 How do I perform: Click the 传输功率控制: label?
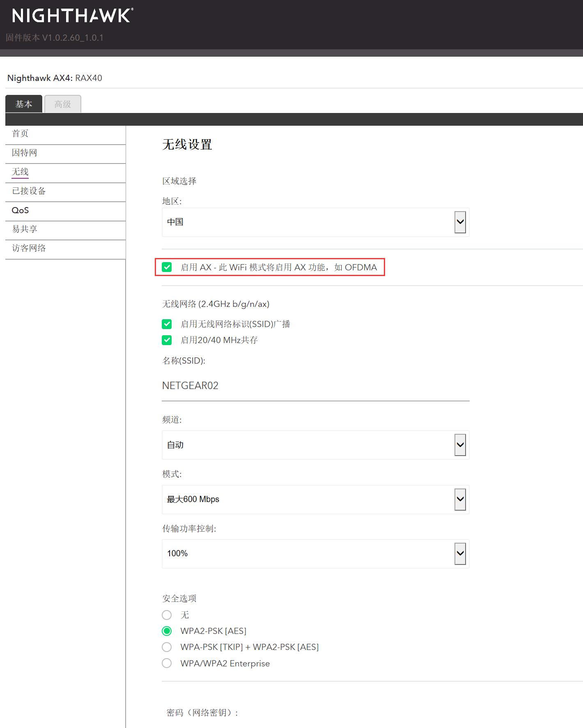click(x=189, y=529)
